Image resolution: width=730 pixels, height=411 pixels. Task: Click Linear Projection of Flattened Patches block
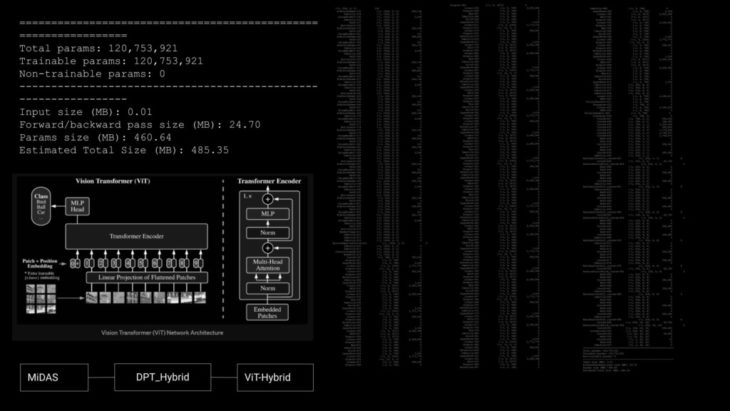click(x=145, y=276)
